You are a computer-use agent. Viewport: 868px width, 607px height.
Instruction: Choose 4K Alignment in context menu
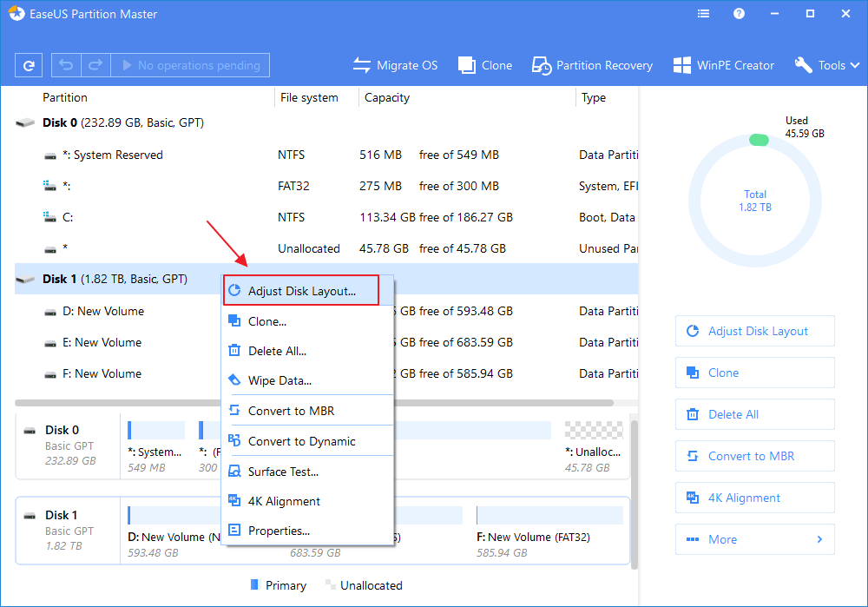click(308, 501)
